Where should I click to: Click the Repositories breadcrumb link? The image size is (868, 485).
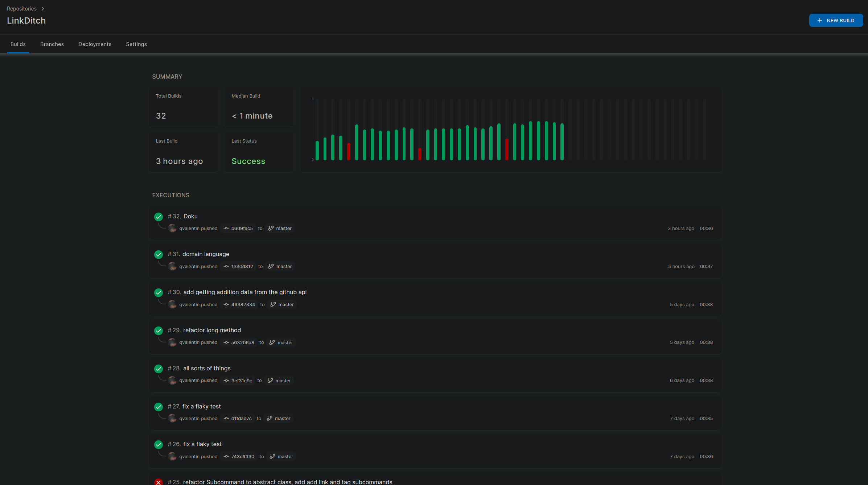coord(21,8)
